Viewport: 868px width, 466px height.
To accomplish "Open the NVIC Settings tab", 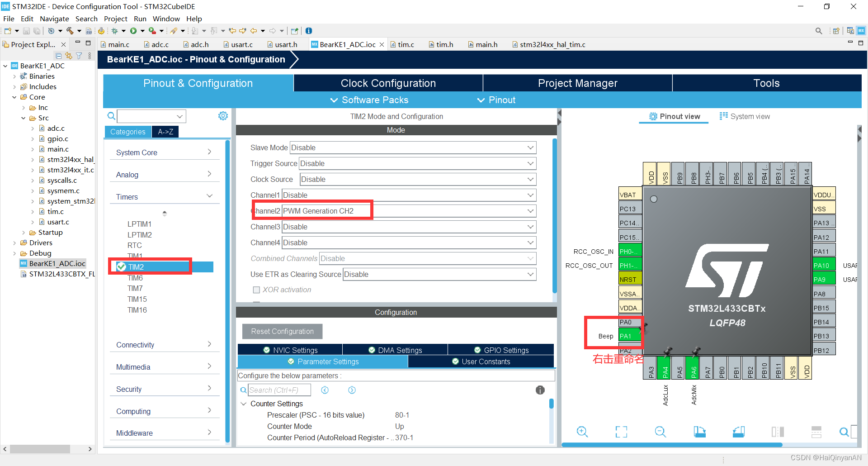I will 290,350.
